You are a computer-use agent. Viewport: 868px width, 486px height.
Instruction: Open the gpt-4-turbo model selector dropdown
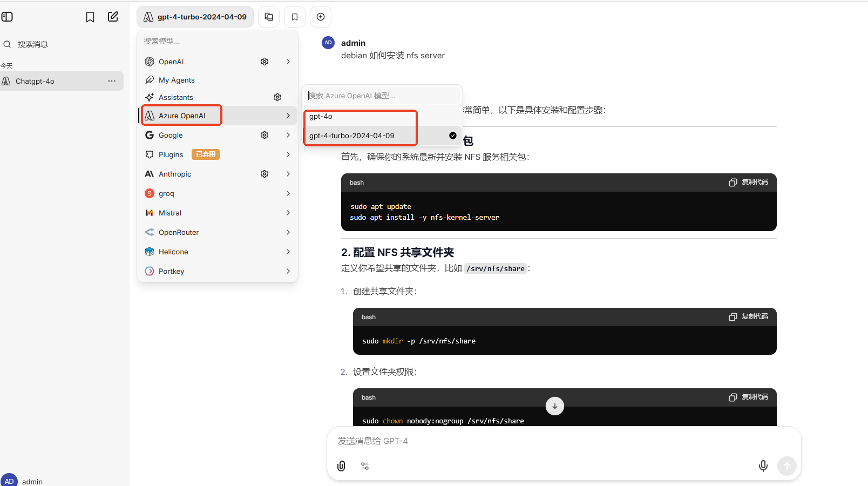(x=195, y=17)
